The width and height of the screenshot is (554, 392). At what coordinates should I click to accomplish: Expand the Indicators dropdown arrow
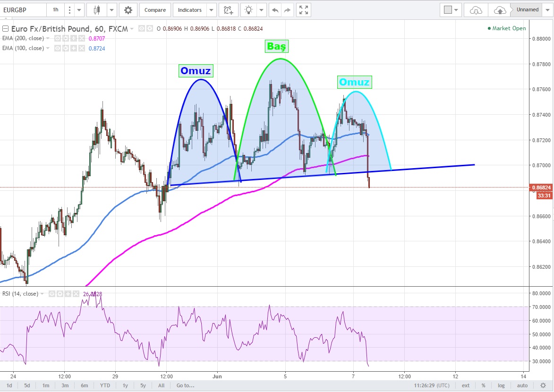(211, 10)
